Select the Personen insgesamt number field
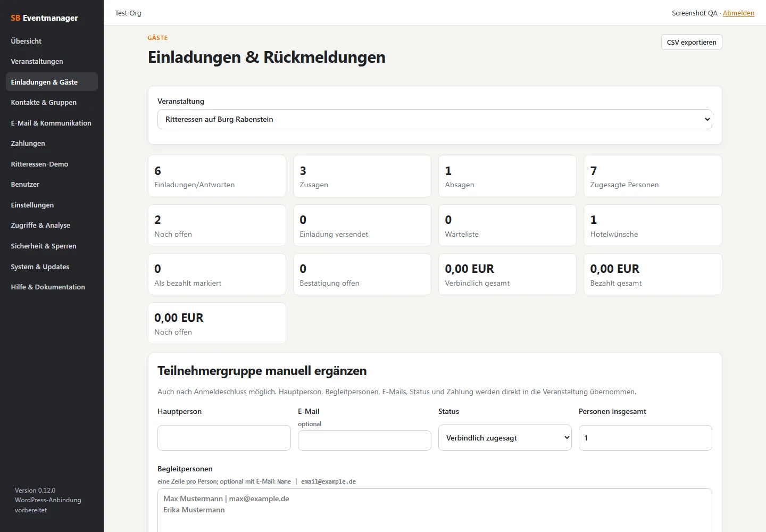Image resolution: width=766 pixels, height=532 pixels. click(x=645, y=438)
